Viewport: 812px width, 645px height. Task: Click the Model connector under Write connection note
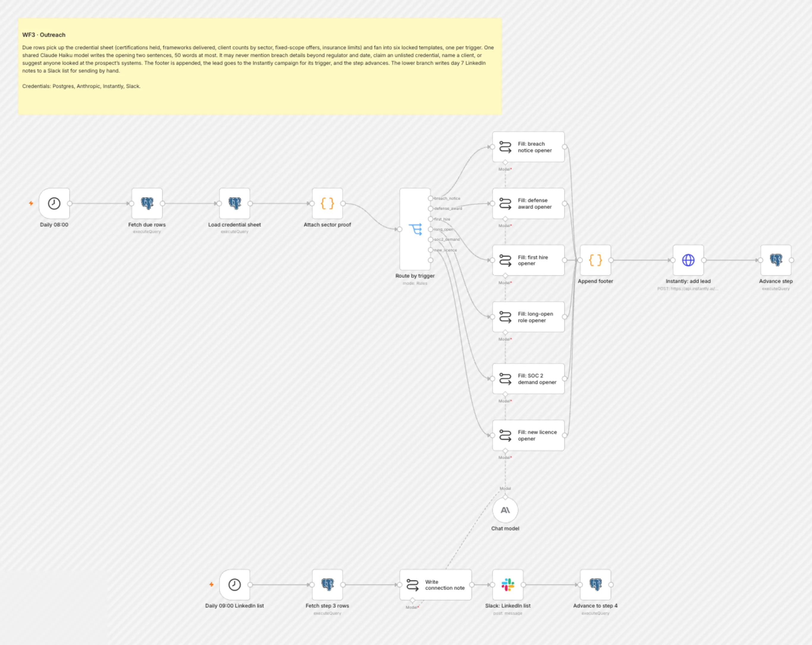click(413, 600)
